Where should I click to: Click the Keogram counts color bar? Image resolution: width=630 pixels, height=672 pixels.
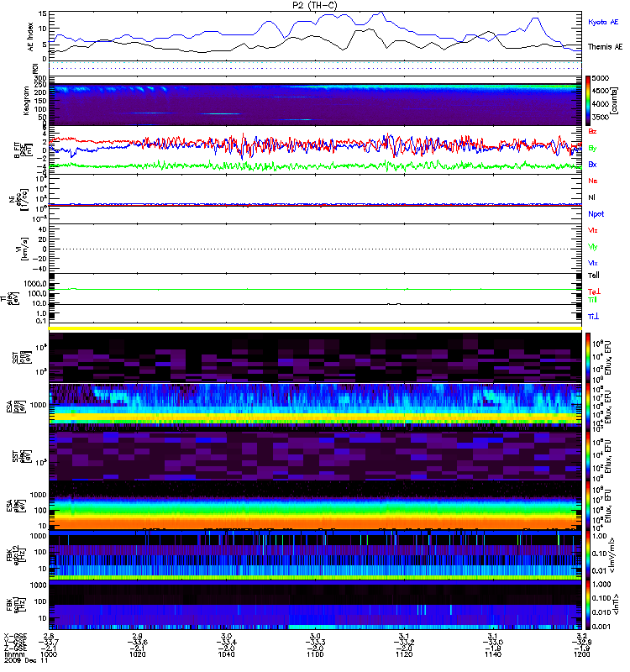coord(588,101)
